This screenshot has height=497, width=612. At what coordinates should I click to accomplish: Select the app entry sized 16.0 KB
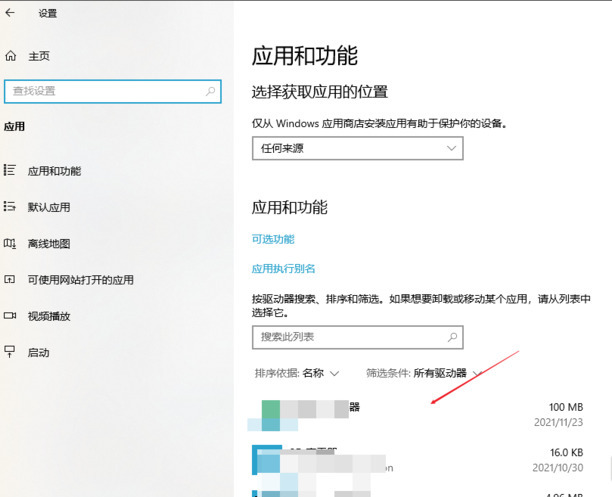[418, 460]
